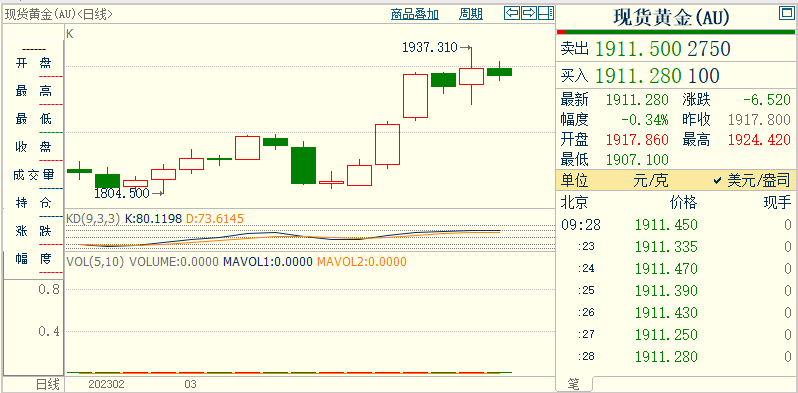798x393 pixels.
Task: Toggle the split panel layout icon
Action: coord(546,14)
